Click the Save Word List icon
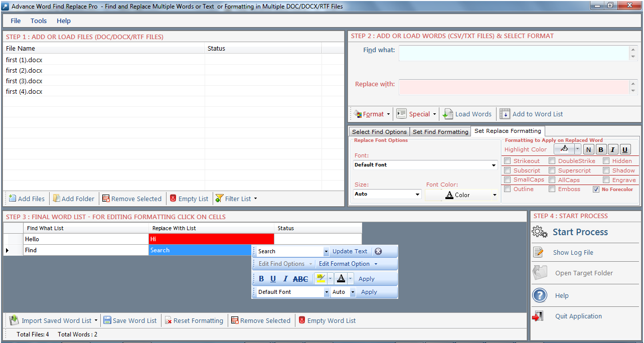The height and width of the screenshot is (343, 644). (107, 320)
